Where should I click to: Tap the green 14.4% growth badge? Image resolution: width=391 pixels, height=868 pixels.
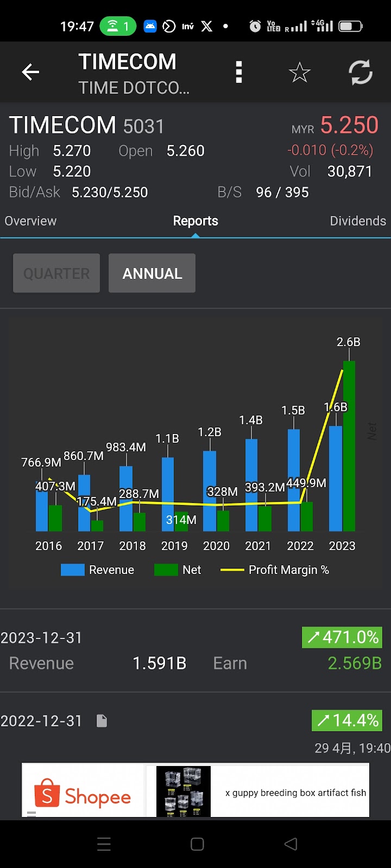(347, 720)
